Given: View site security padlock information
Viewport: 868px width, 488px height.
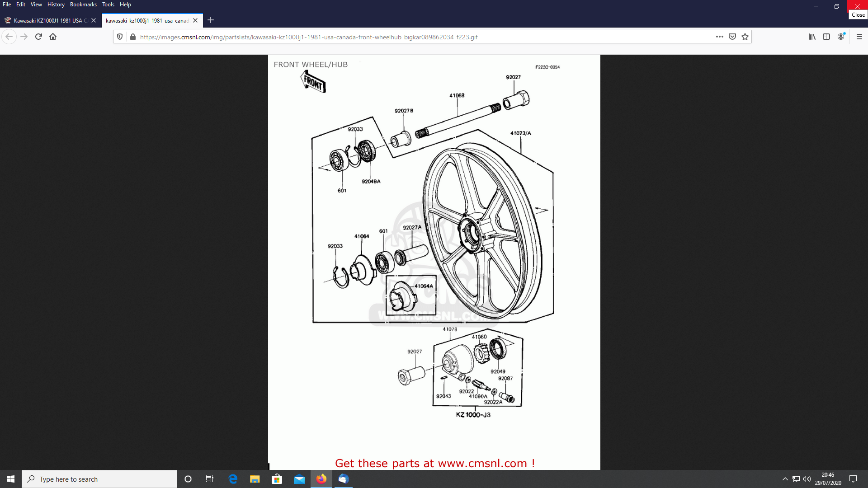Looking at the screenshot, I should 132,37.
